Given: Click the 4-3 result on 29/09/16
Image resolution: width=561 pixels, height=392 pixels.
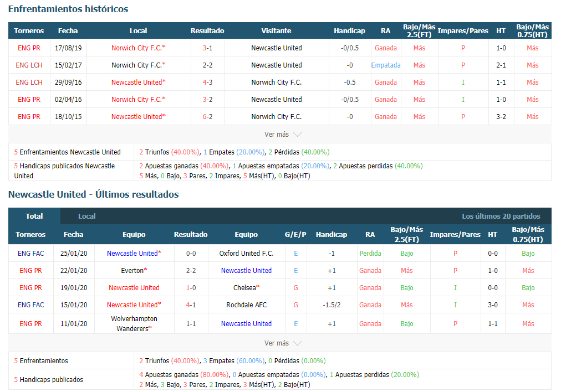Looking at the screenshot, I should (207, 82).
